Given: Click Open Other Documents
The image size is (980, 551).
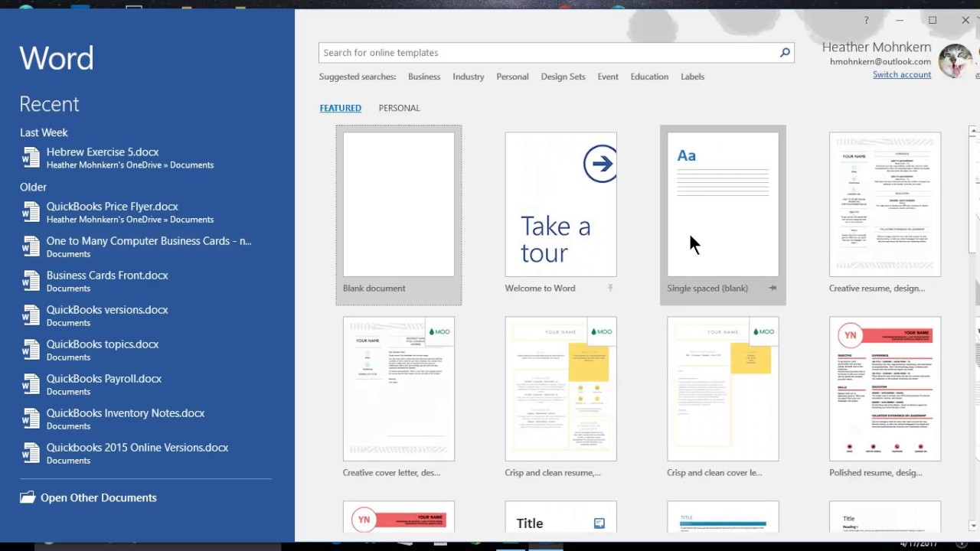Looking at the screenshot, I should [x=98, y=497].
